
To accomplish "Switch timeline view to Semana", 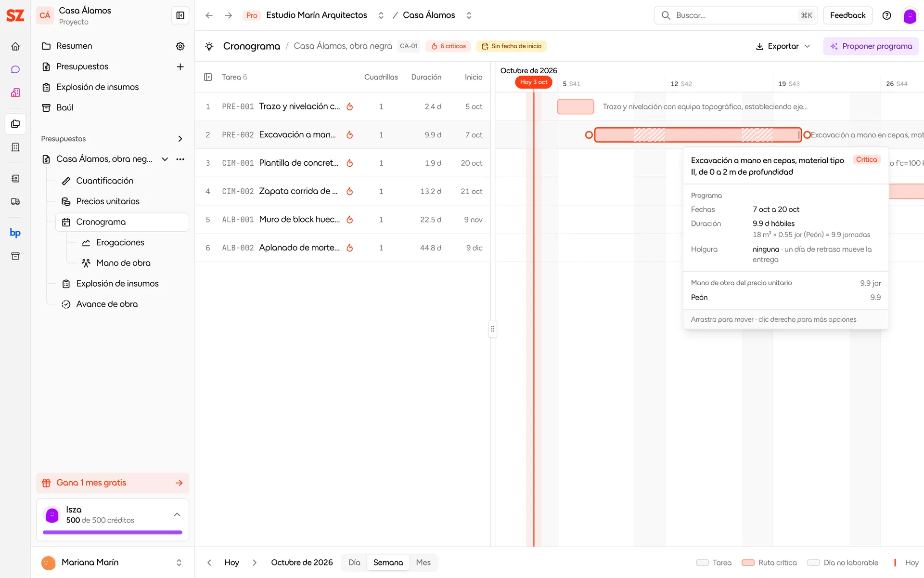I will 388,563.
